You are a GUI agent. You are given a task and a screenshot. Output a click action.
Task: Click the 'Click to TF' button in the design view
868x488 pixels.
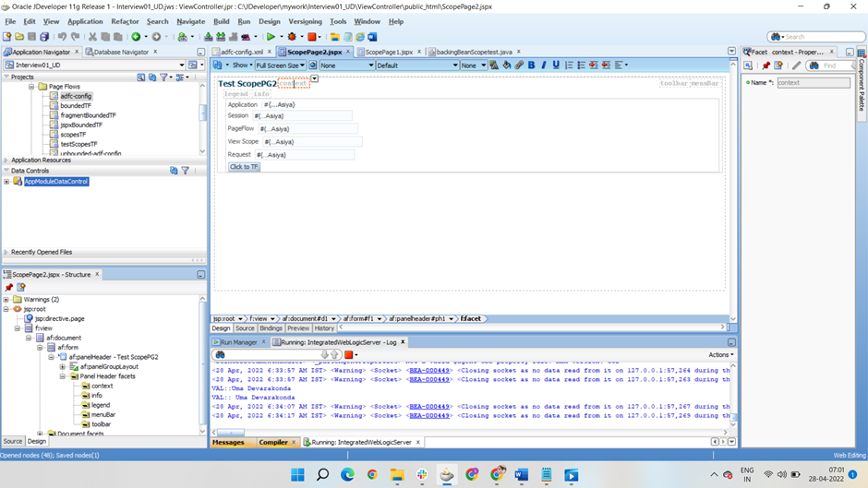pyautogui.click(x=244, y=167)
